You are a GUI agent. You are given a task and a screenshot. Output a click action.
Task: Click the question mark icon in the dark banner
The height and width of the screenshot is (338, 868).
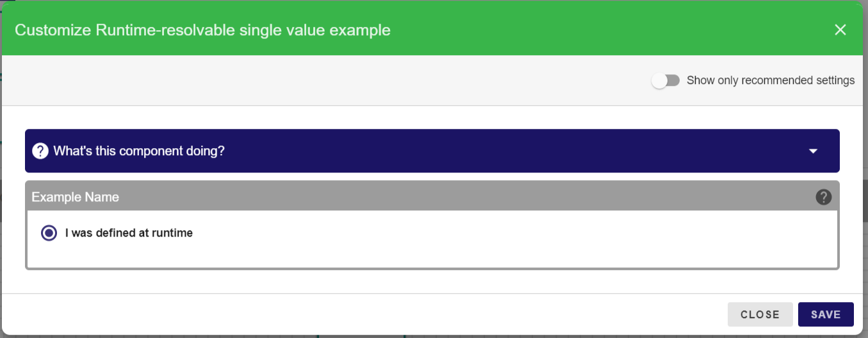click(40, 151)
